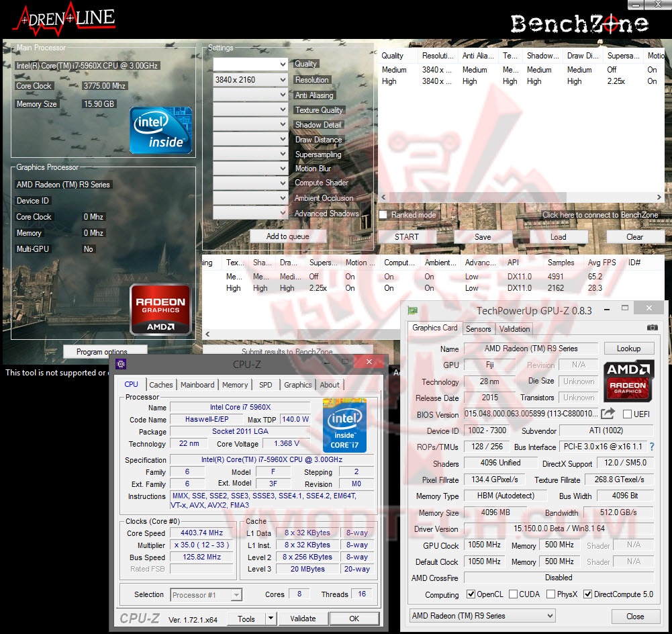Switch to the Sensors tab in GPU-Z

tap(478, 329)
